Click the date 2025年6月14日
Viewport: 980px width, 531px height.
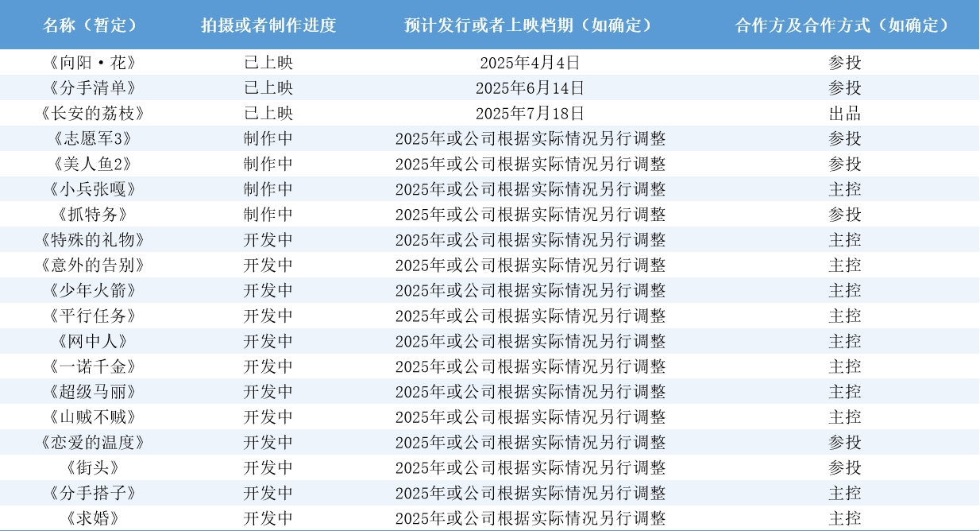(530, 87)
